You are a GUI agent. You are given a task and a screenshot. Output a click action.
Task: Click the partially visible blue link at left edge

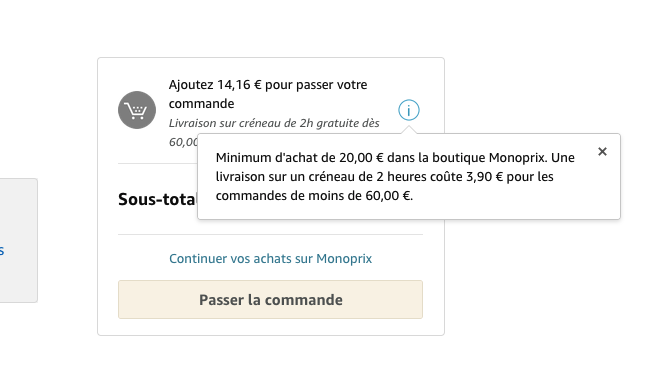point(2,251)
